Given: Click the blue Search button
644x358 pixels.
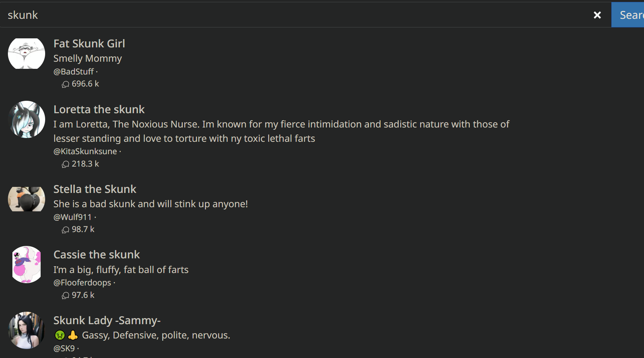Looking at the screenshot, I should click(628, 15).
